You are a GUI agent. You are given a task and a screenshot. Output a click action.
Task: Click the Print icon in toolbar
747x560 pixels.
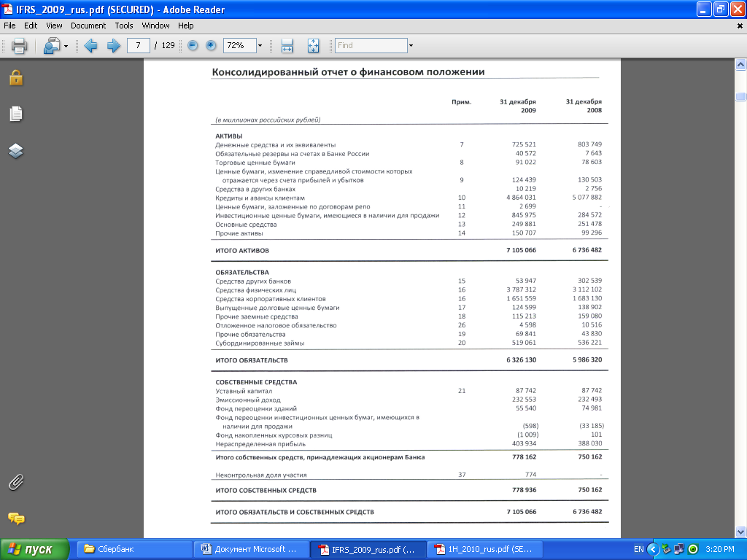click(19, 46)
